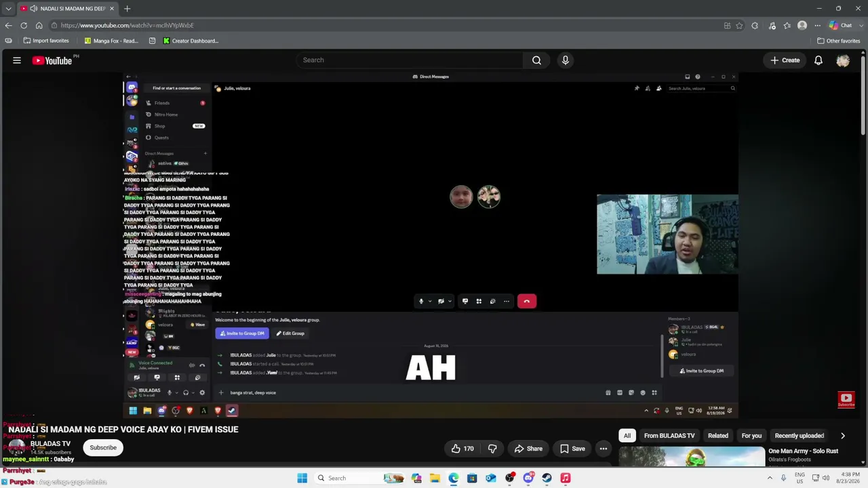Image resolution: width=868 pixels, height=488 pixels.
Task: Select the Recently uploaded chip
Action: click(x=800, y=436)
